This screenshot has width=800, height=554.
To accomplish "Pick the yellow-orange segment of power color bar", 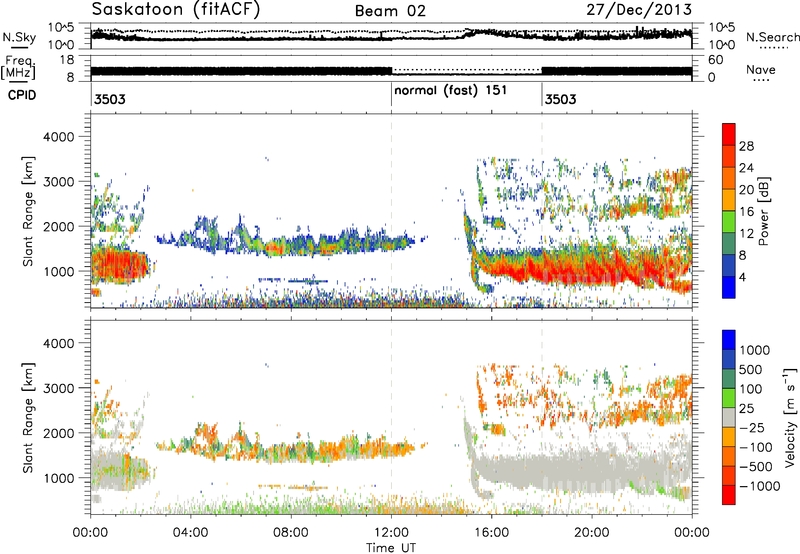I will [x=729, y=200].
